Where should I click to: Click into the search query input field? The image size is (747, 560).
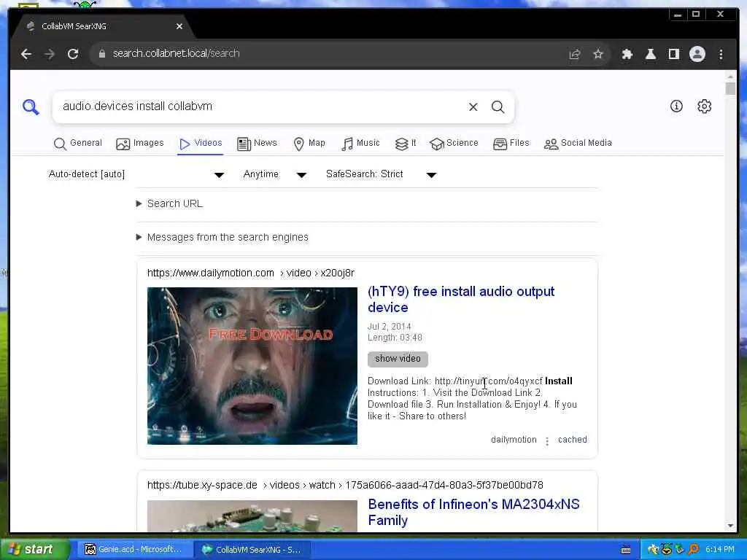[x=262, y=106]
